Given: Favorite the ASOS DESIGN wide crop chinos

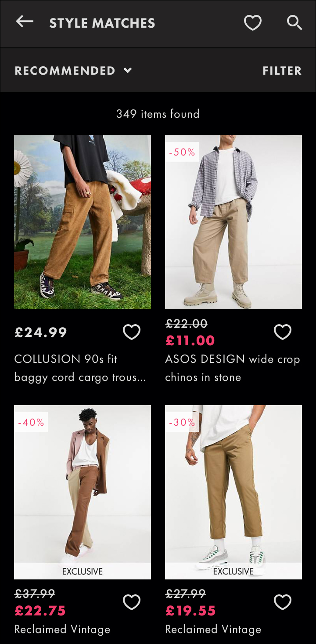Looking at the screenshot, I should [283, 332].
